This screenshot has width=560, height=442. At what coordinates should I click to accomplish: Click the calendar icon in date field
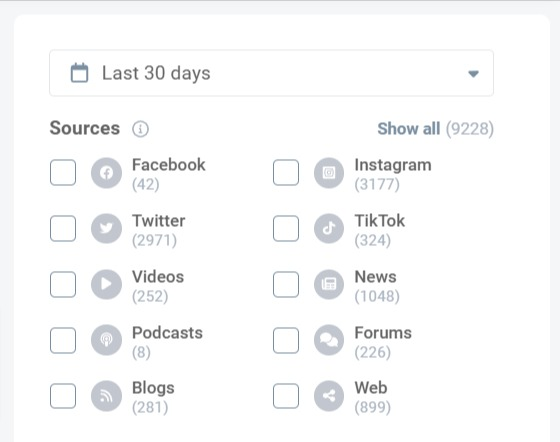pyautogui.click(x=79, y=73)
